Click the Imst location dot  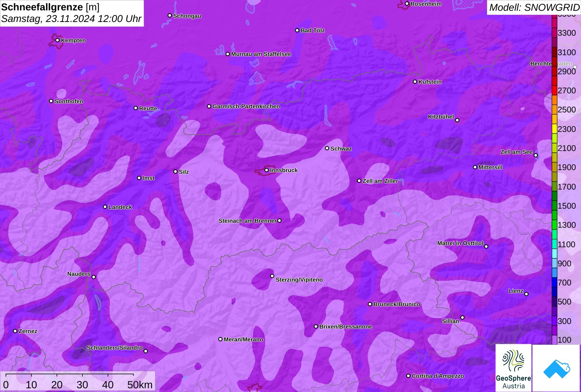139,178
